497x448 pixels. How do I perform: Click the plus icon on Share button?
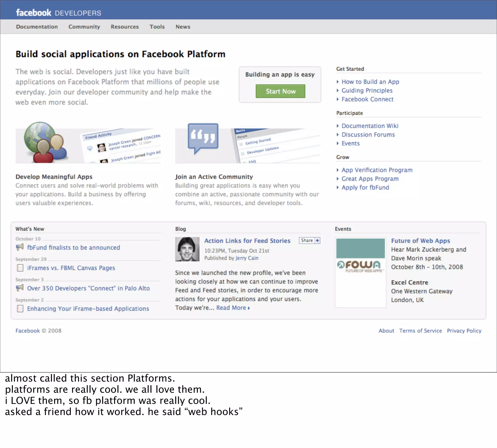click(x=317, y=240)
